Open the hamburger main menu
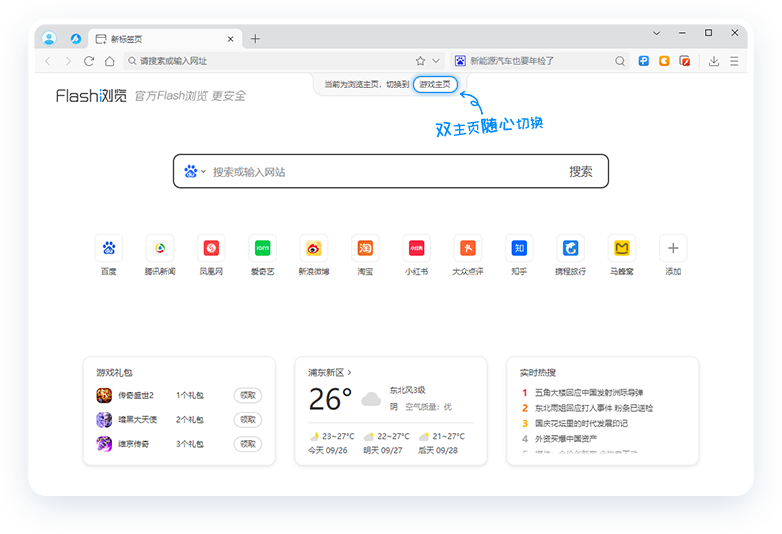 [734, 61]
